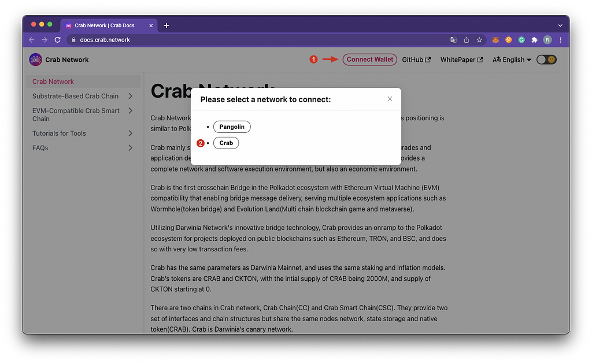Image resolution: width=592 pixels, height=364 pixels.
Task: Click the Crab Network site title
Action: (x=67, y=60)
